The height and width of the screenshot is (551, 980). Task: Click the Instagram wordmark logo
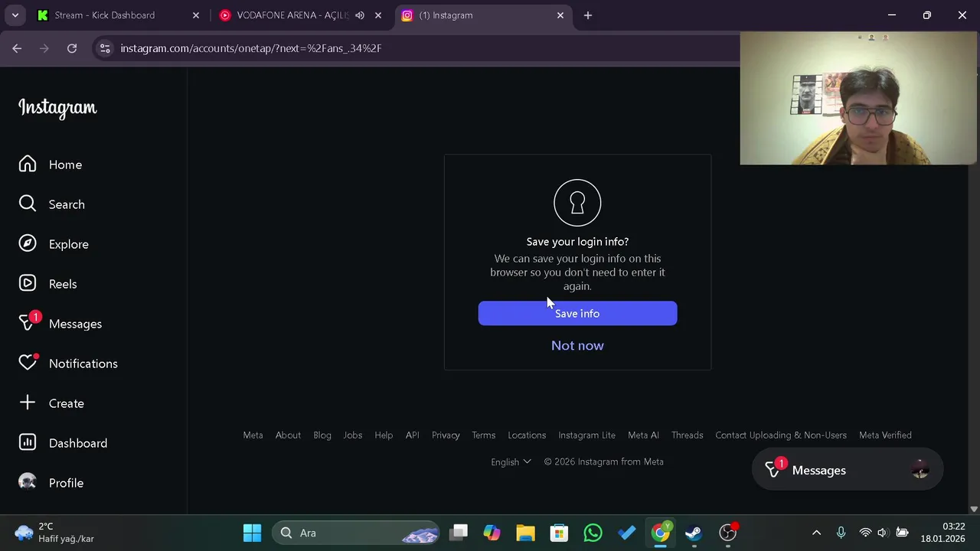[x=57, y=108]
